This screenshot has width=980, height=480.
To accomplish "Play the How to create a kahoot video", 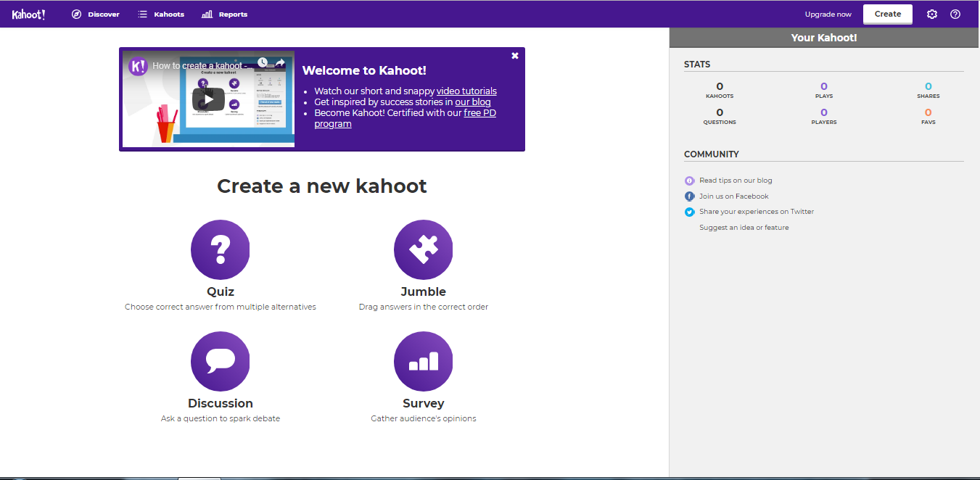I will pos(208,100).
